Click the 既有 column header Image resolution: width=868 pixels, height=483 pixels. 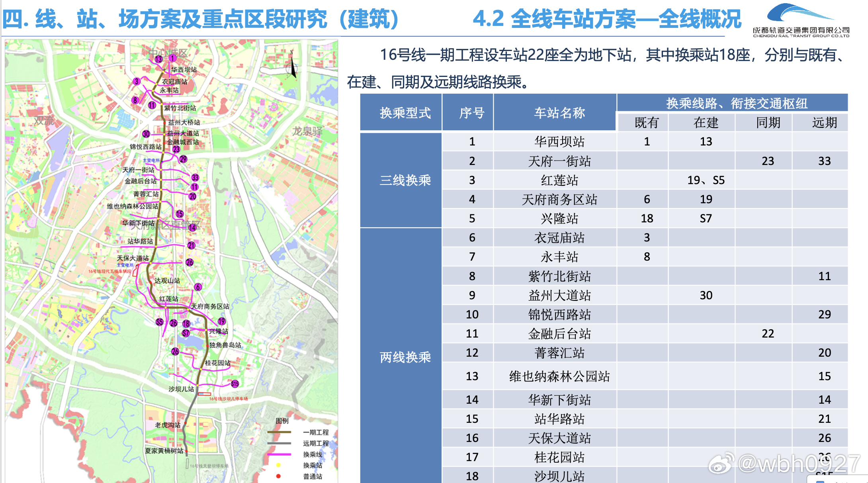(x=643, y=122)
